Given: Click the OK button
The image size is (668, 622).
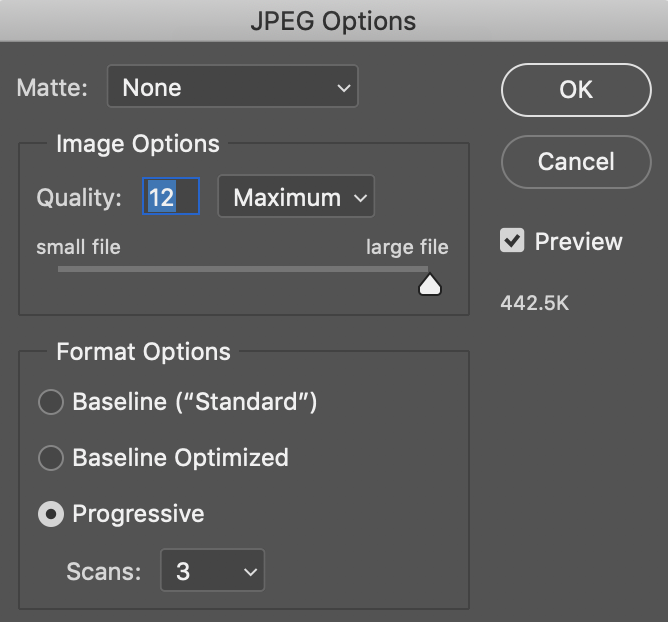Looking at the screenshot, I should [x=576, y=90].
